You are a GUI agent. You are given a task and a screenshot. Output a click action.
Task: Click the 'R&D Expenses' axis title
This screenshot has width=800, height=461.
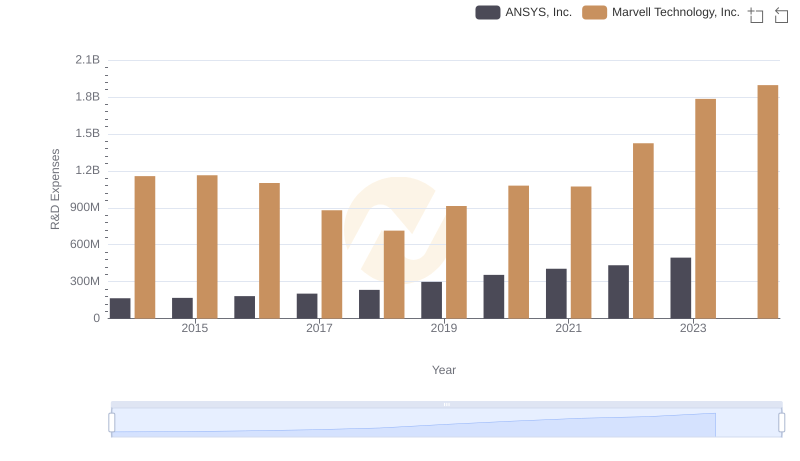click(55, 189)
